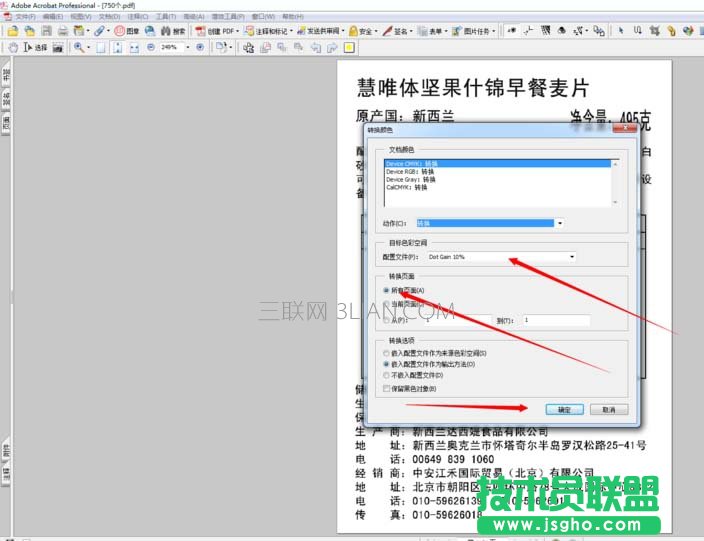Viewport: 704px width, 541px height.
Task: Click the Snapshot camera tool
Action: point(57,48)
